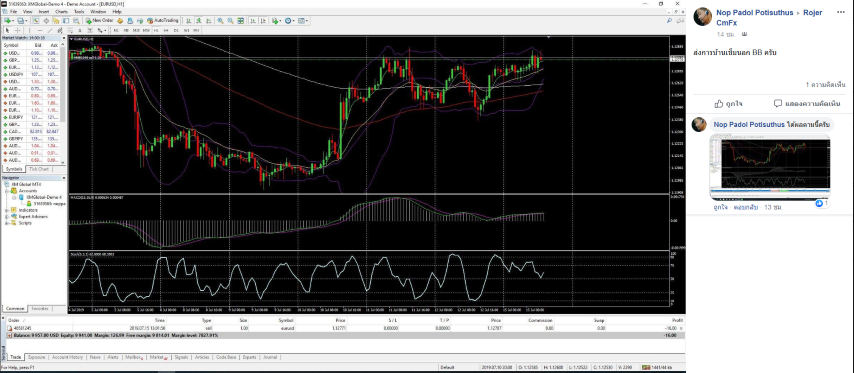The image size is (854, 373).
Task: Enable Chart Shift icon
Action: click(263, 21)
